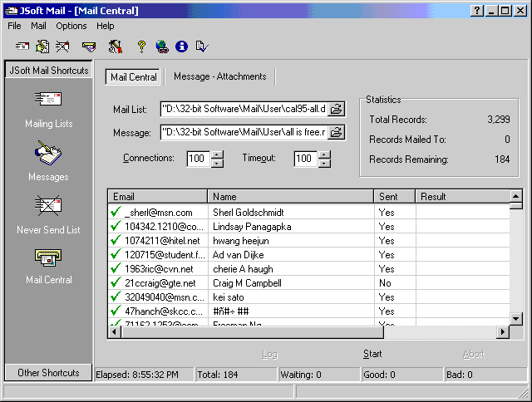
Task: Click the yellow question mark help icon
Action: click(x=141, y=47)
